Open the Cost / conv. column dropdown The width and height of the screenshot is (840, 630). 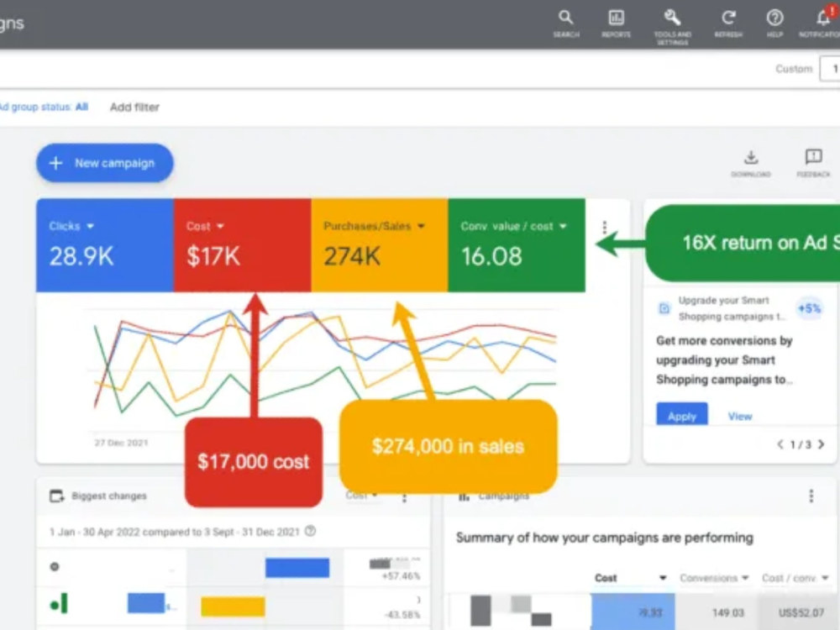tap(825, 578)
